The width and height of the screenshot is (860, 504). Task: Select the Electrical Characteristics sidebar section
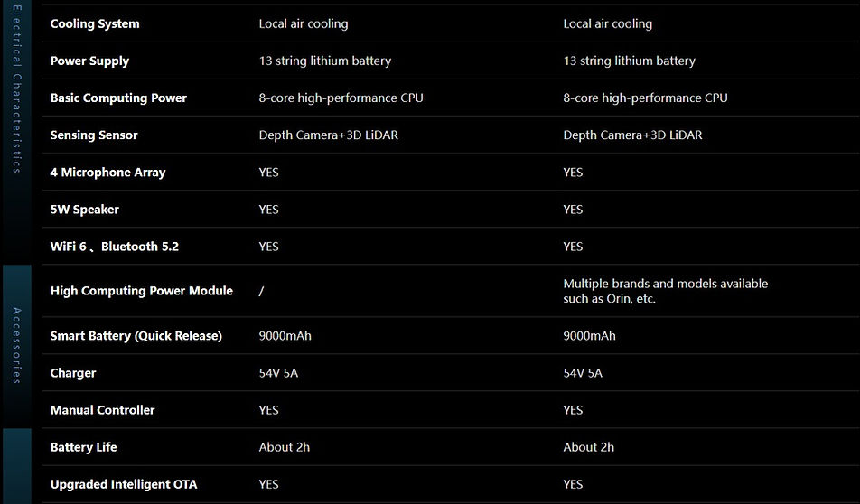[17, 132]
